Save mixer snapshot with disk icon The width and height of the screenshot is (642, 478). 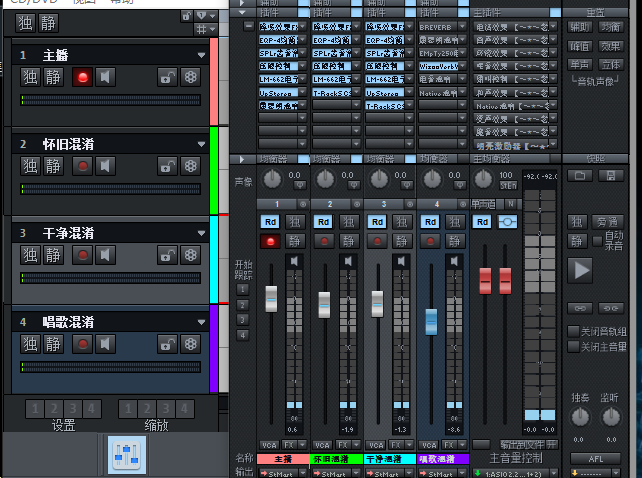[x=611, y=176]
